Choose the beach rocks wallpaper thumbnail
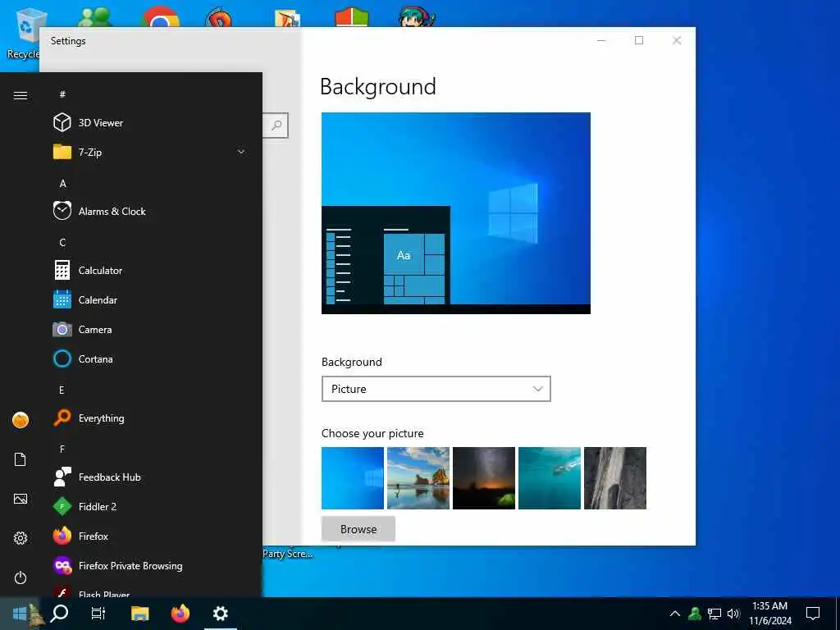Image resolution: width=840 pixels, height=630 pixels. [418, 478]
